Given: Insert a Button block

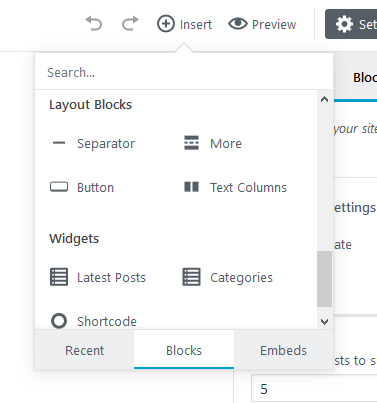Looking at the screenshot, I should click(x=82, y=187).
